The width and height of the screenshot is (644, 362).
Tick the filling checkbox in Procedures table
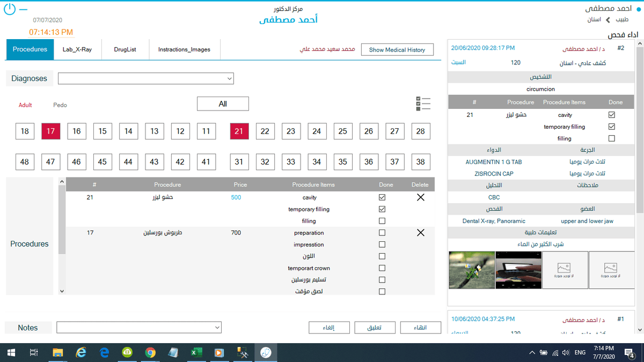(382, 221)
